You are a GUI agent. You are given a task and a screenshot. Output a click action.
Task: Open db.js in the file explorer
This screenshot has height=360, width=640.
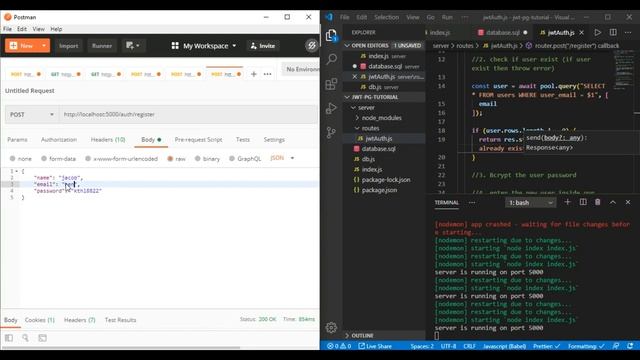(x=368, y=159)
